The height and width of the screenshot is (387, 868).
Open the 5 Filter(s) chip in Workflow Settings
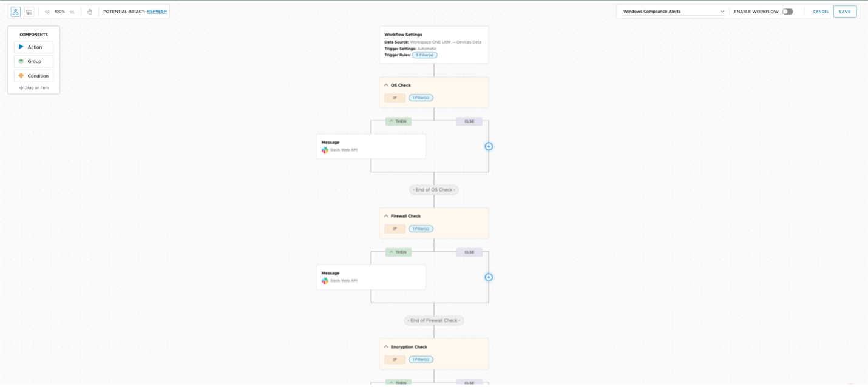click(x=425, y=55)
